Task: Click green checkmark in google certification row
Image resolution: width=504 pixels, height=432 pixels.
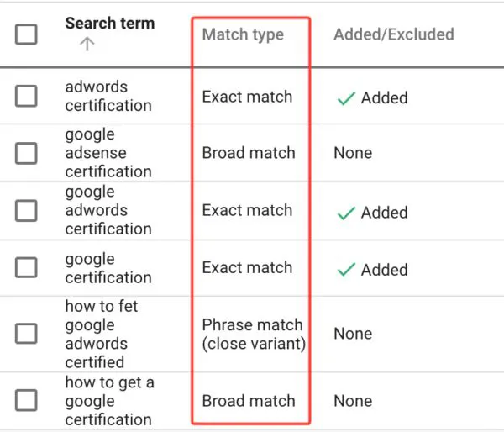Action: [x=345, y=270]
